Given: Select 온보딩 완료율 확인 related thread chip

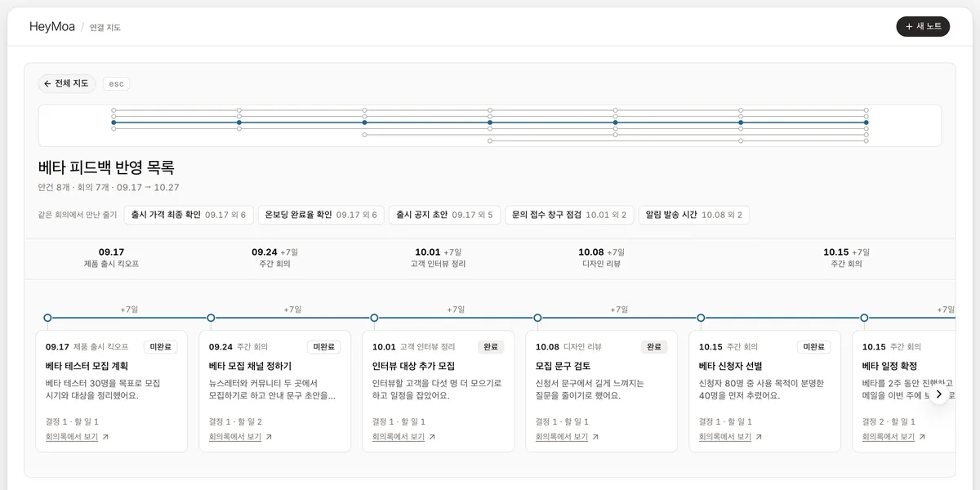Looking at the screenshot, I should [321, 215].
